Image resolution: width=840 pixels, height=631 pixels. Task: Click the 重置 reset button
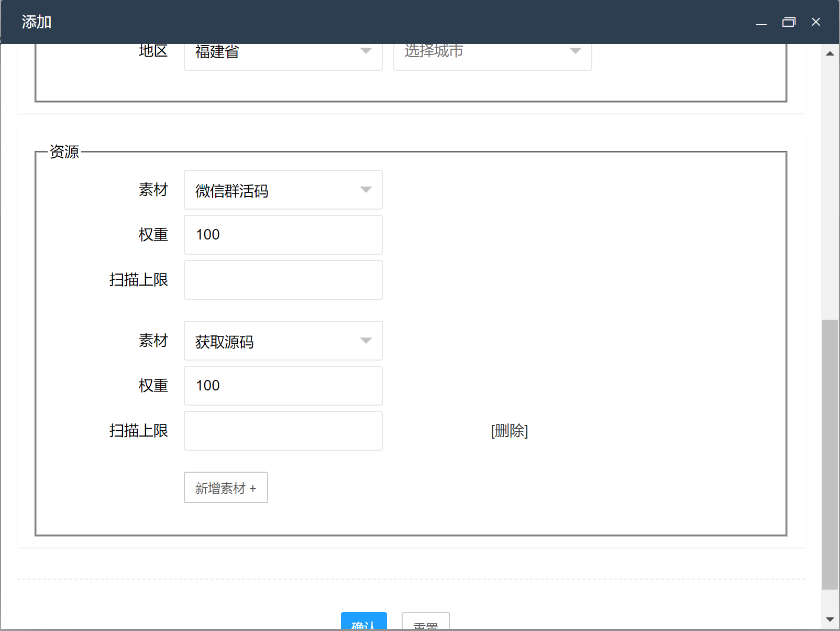[425, 623]
